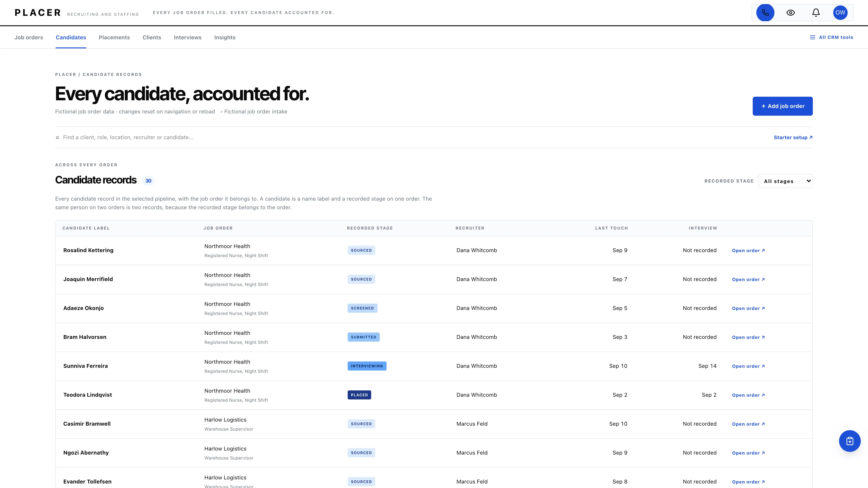The width and height of the screenshot is (868, 488).
Task: Click the Sourced badge for Rosalind Kettering
Action: (x=361, y=250)
